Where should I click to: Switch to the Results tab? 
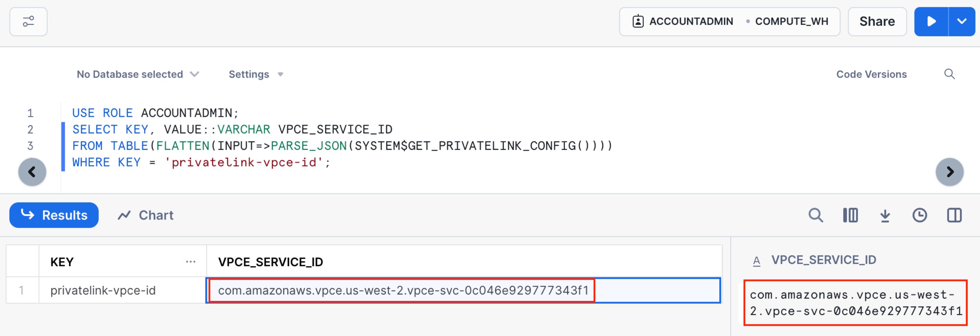coord(54,215)
